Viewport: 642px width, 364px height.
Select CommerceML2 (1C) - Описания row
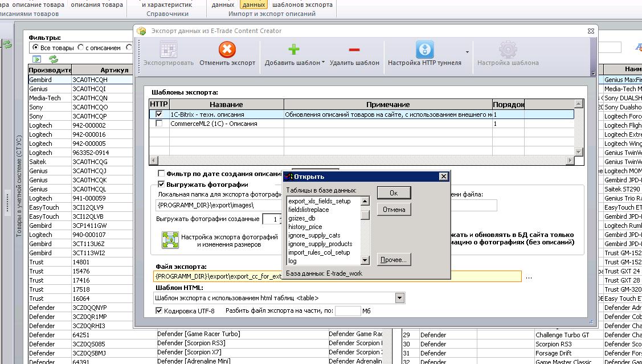[362, 124]
